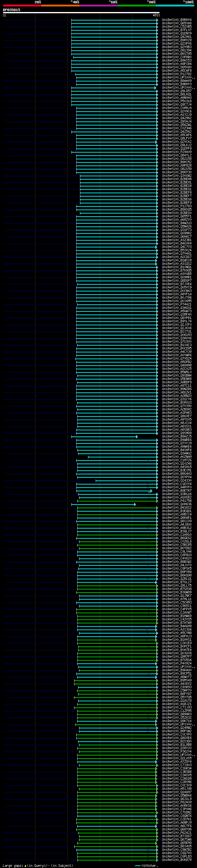Viewport: 197px width, 868px height.
Task: Click hit label UniRef100_B8AZJ5
Action: tap(177, 436)
